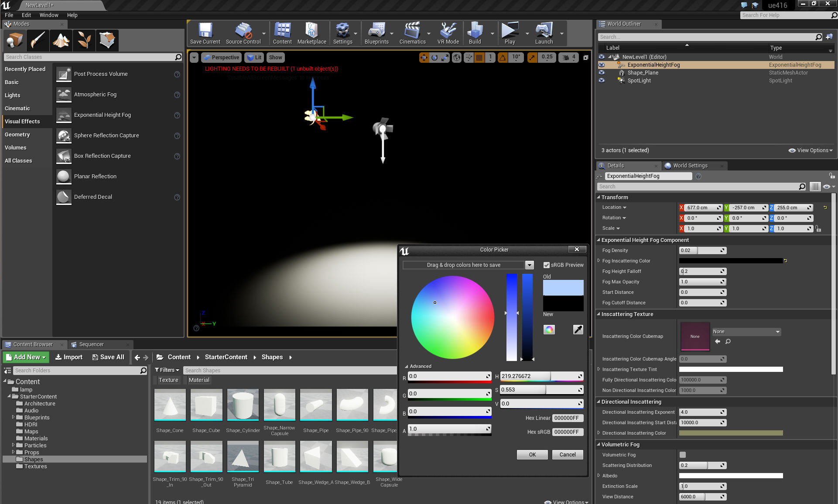Click OK in the Color Picker
Screen dimensions: 838x504
pyautogui.click(x=532, y=455)
